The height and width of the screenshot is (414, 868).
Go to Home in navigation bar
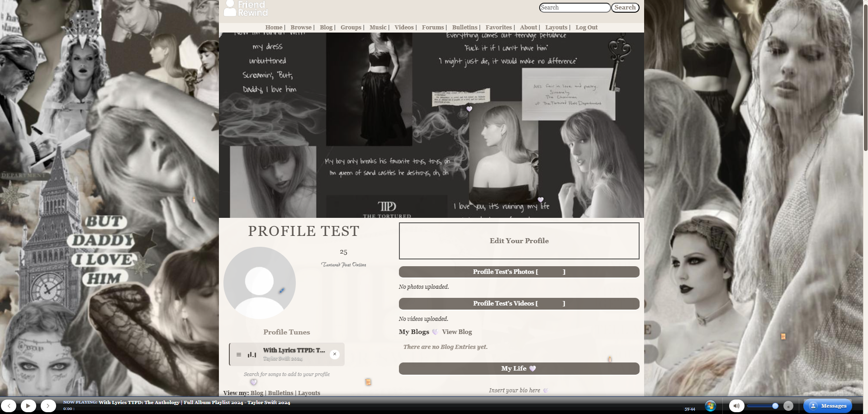[x=274, y=28]
